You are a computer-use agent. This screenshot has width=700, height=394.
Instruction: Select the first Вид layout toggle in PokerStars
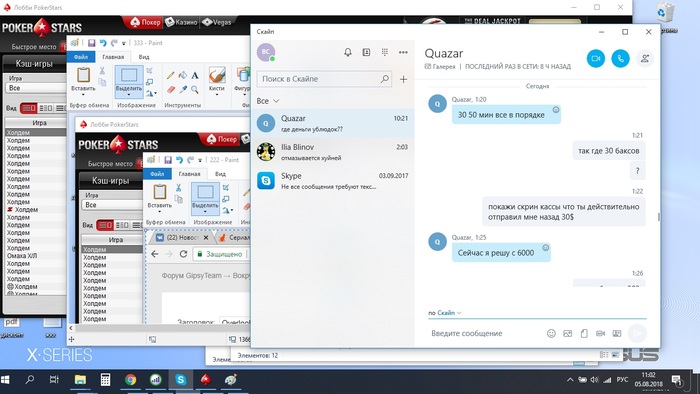(x=29, y=108)
